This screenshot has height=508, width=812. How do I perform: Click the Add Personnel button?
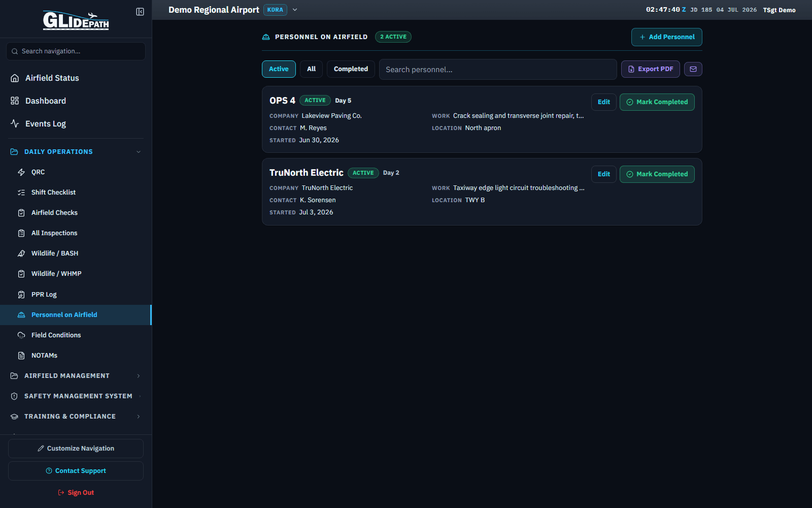[x=667, y=37]
